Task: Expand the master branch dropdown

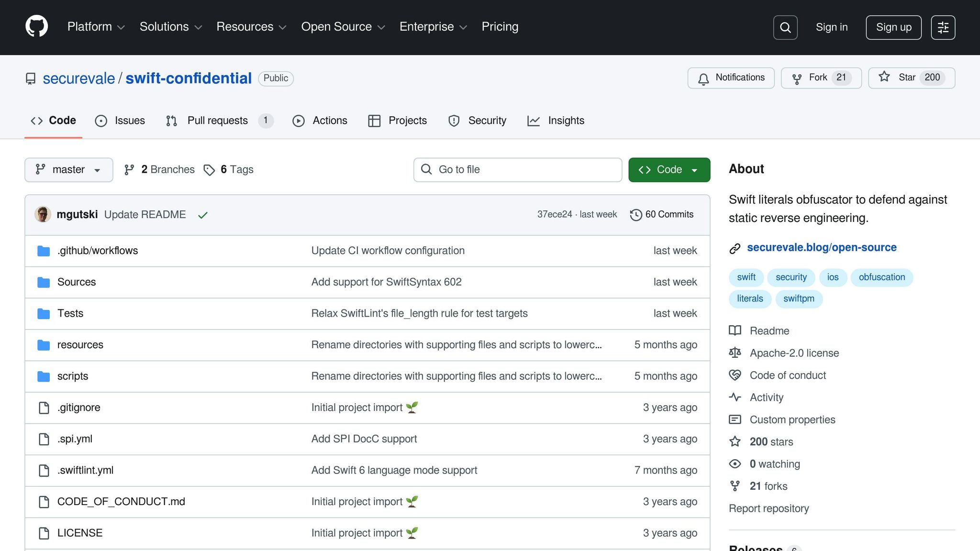Action: 68,170
